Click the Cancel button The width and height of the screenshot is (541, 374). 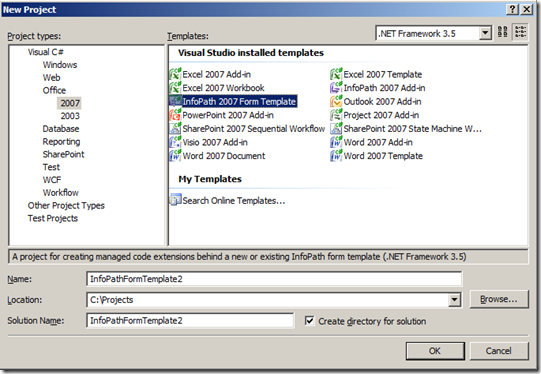tap(499, 351)
